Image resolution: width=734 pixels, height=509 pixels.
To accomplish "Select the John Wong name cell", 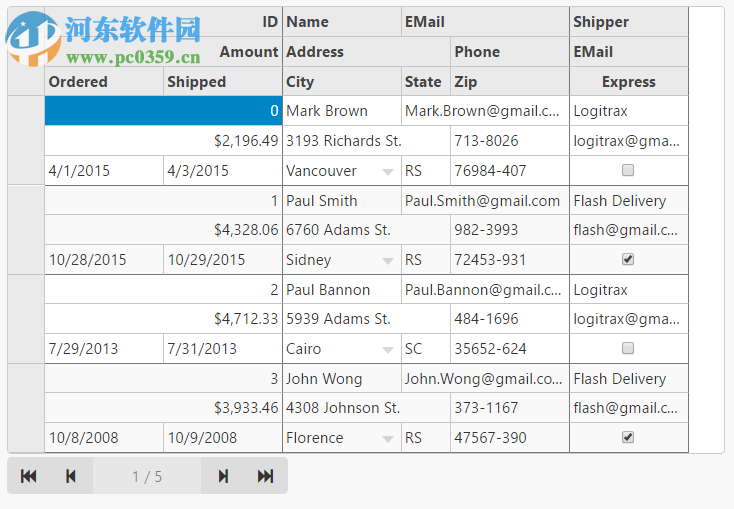I will 342,378.
